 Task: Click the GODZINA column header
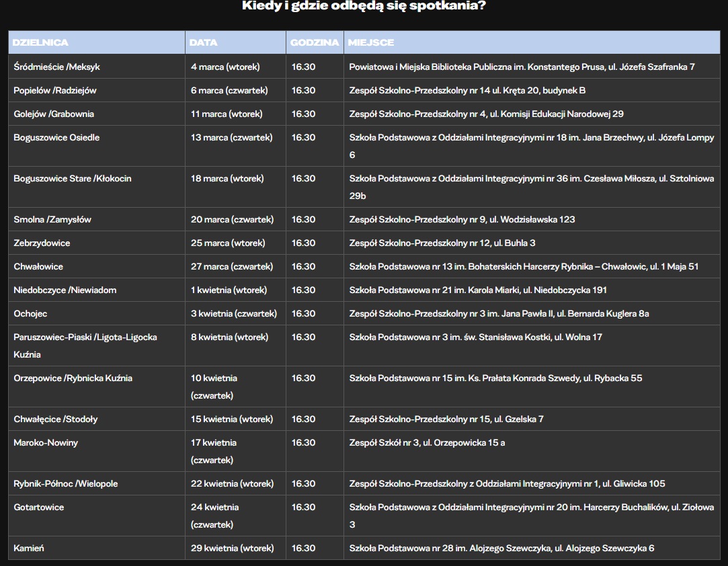(x=315, y=42)
